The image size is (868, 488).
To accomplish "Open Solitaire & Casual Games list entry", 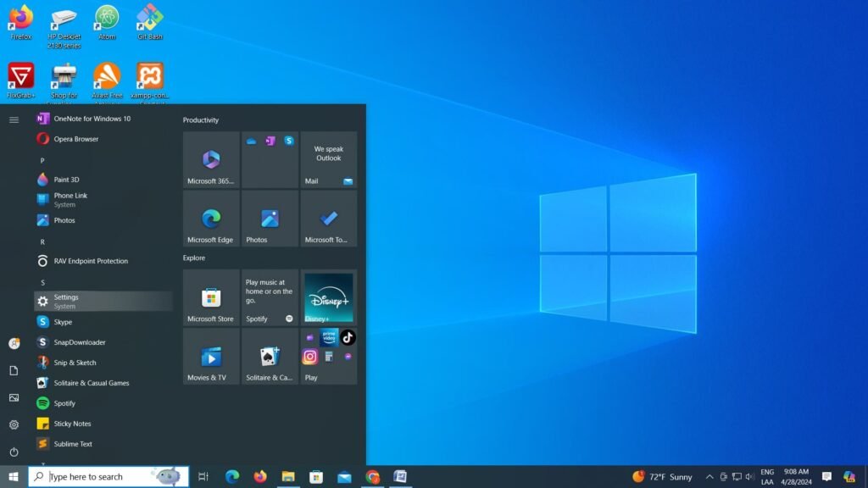I will (103, 383).
